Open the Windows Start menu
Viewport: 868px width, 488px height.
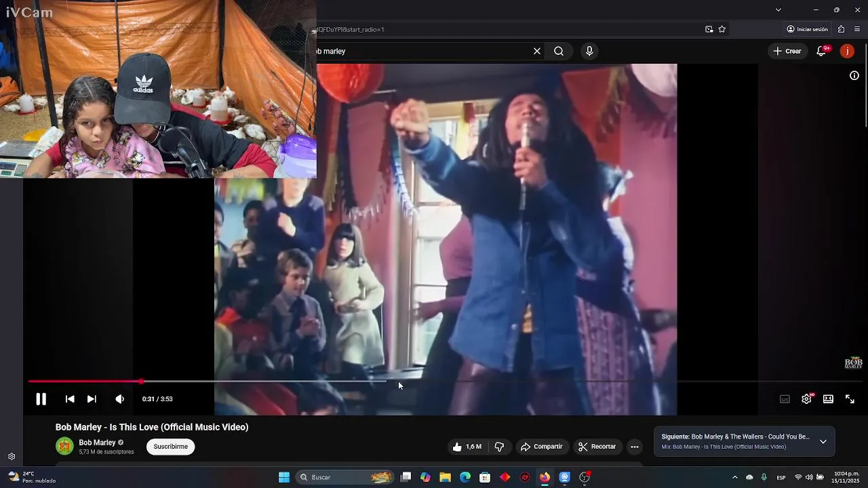(284, 477)
